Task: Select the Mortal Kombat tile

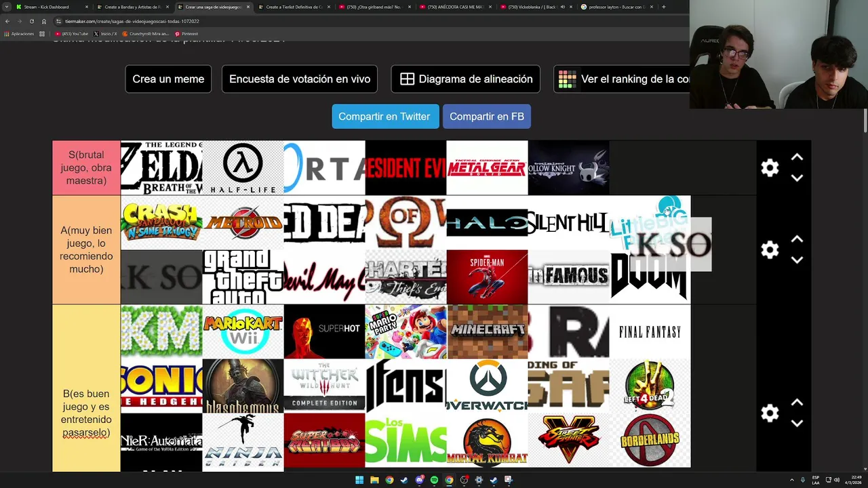Action: click(487, 441)
